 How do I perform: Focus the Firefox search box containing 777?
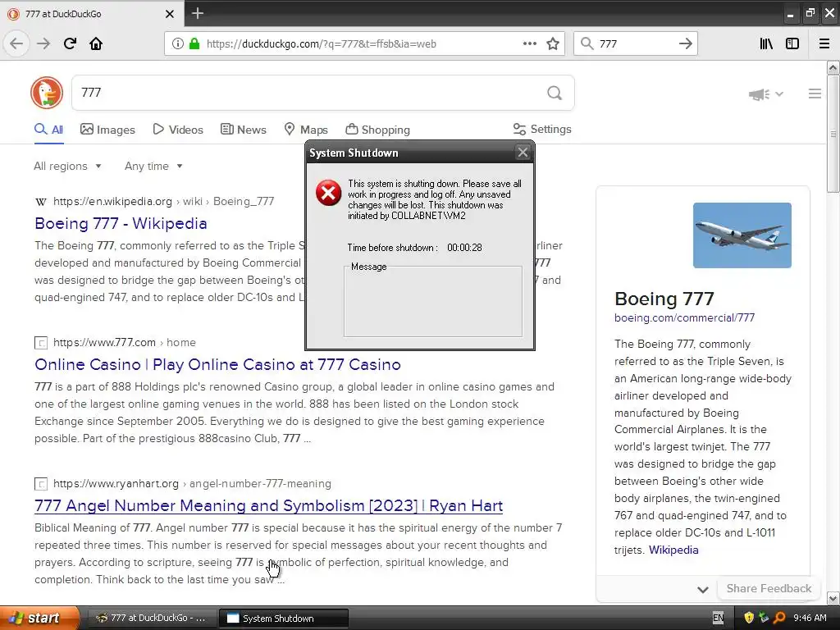click(635, 44)
